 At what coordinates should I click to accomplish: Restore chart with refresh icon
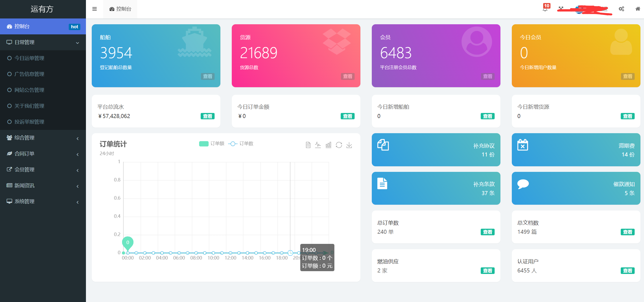tap(339, 145)
